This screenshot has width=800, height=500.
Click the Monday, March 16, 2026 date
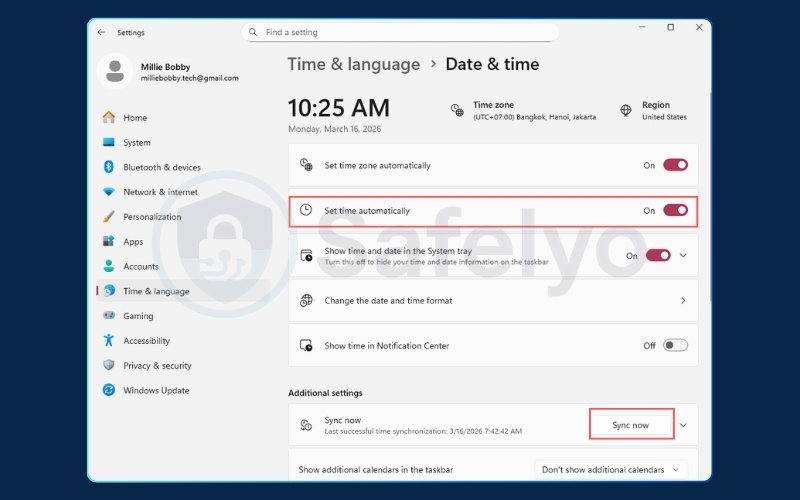[x=334, y=129]
